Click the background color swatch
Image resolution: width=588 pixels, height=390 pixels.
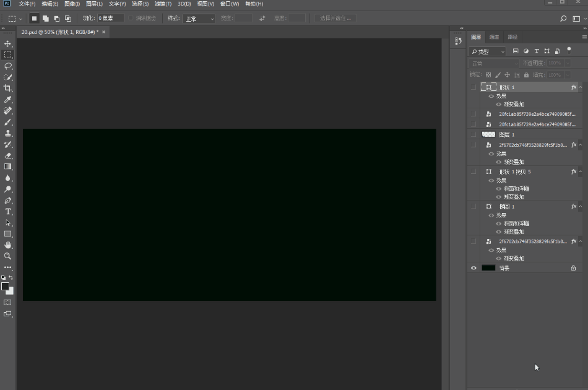(x=11, y=292)
